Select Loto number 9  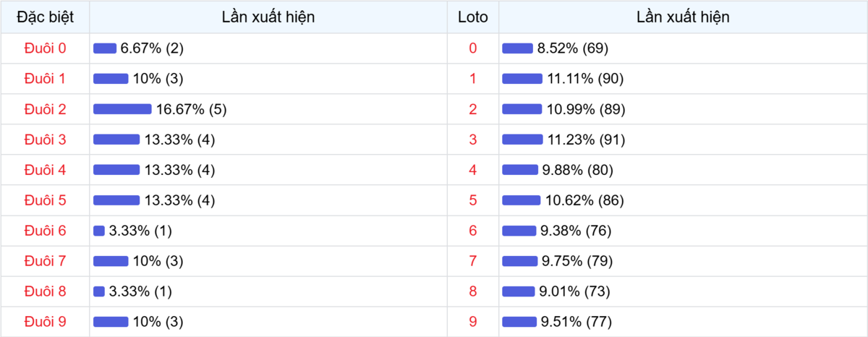point(473,322)
